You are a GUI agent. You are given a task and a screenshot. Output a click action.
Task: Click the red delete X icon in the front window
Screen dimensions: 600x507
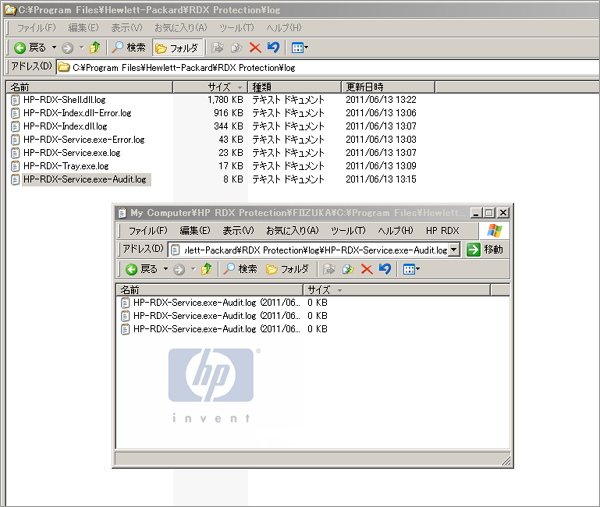click(366, 269)
